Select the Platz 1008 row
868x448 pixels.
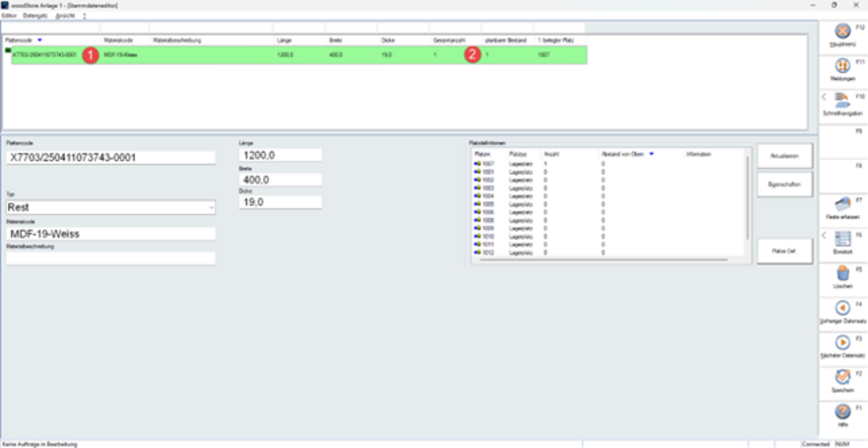pos(609,220)
